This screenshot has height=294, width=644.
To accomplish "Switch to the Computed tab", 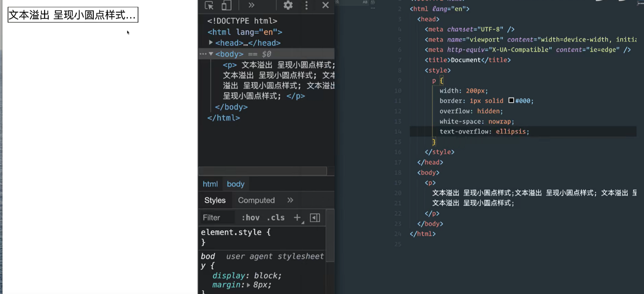I will coord(256,200).
